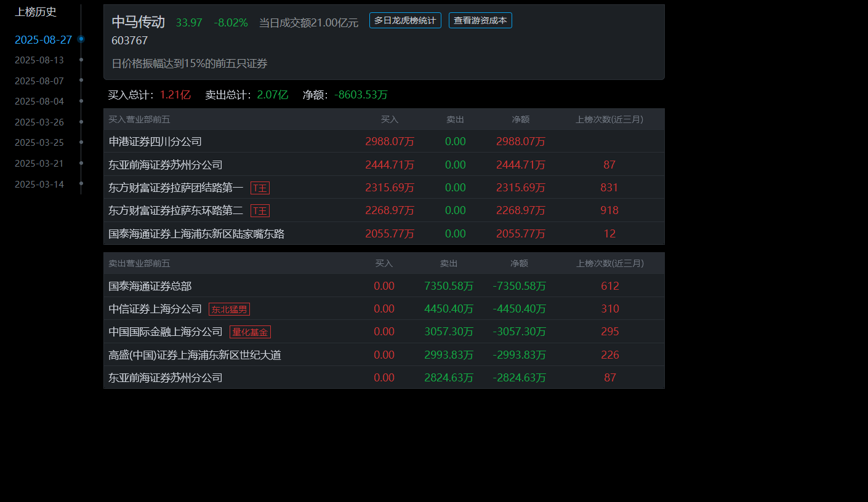Click the 日价格振幅达到15%的前五只证券 reason text
Image resolution: width=868 pixels, height=502 pixels.
(x=190, y=63)
